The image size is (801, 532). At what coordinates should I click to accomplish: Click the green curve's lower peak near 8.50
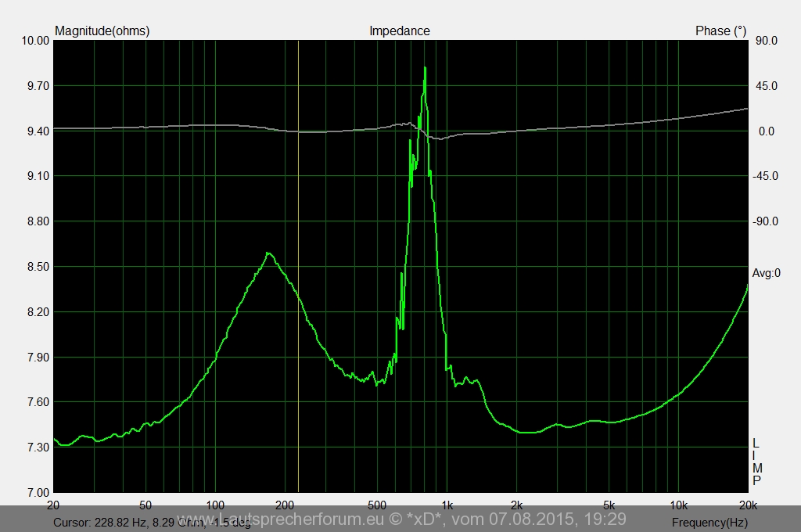268,253
